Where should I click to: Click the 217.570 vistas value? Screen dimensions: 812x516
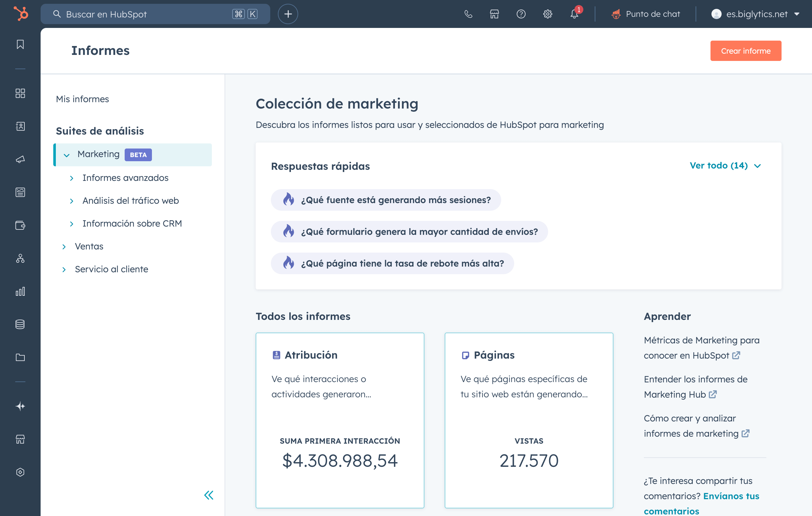point(529,461)
